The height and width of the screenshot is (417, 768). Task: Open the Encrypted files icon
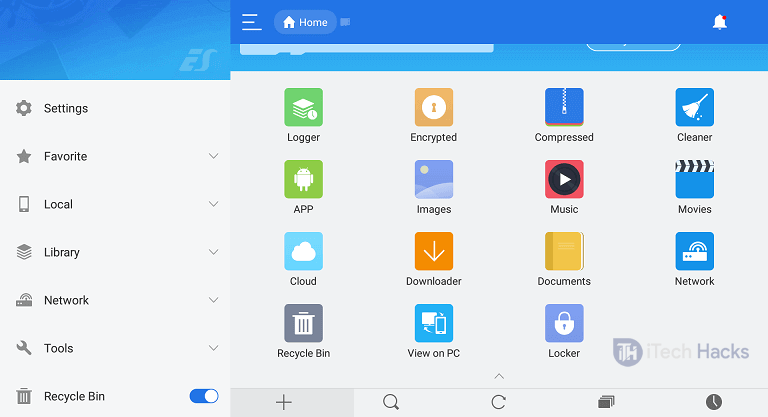point(433,107)
